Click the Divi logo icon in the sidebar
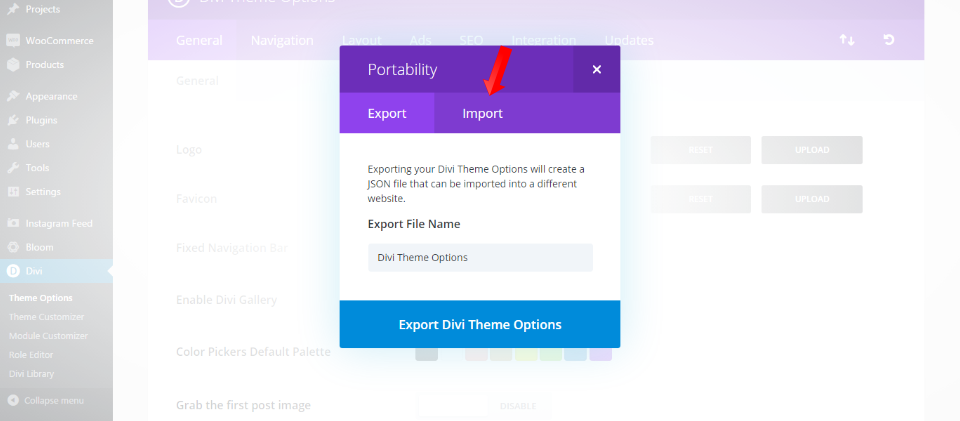This screenshot has width=960, height=421. [x=13, y=271]
